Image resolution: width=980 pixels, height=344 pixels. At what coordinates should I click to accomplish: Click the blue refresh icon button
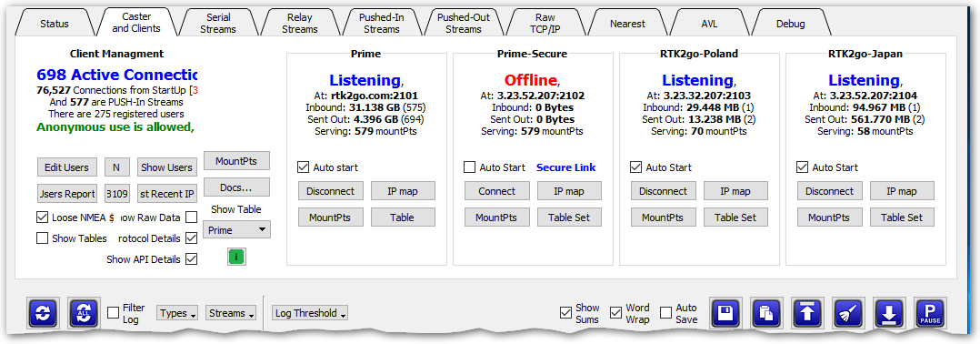[x=44, y=313]
